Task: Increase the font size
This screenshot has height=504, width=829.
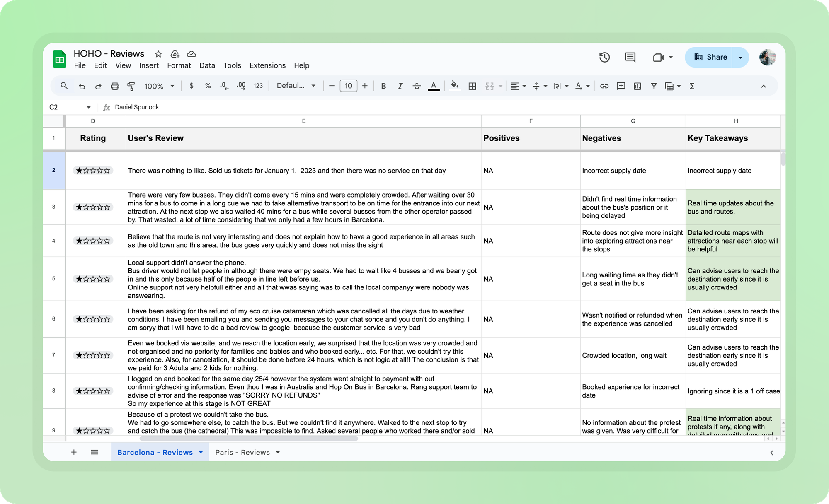Action: pyautogui.click(x=365, y=86)
